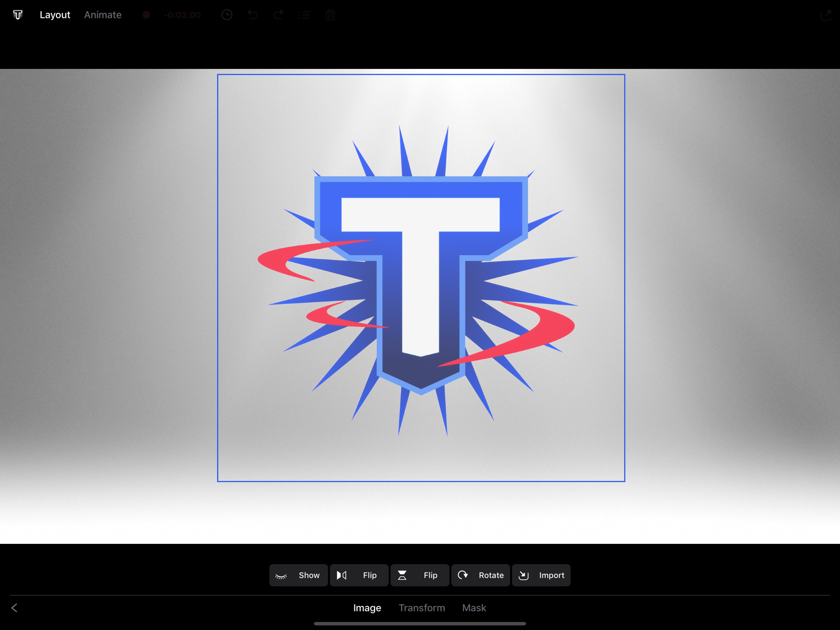Open the Transform tab
Image resolution: width=840 pixels, height=630 pixels.
click(422, 608)
